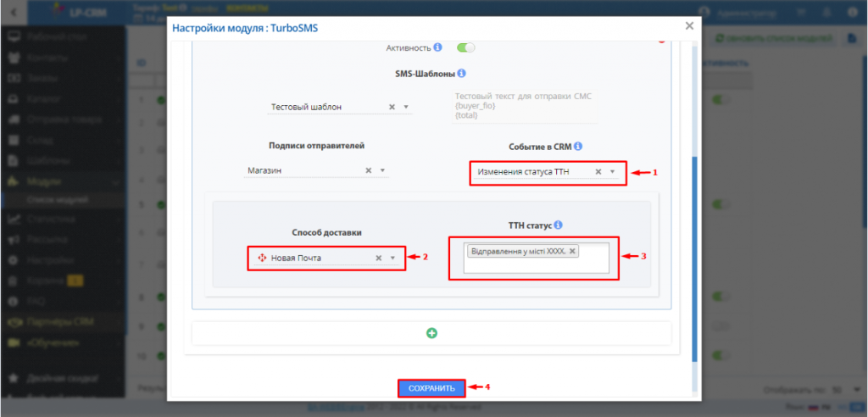This screenshot has height=417, width=868.
Task: Click the Настройки модуля : TurboSMS title
Action: pyautogui.click(x=245, y=28)
